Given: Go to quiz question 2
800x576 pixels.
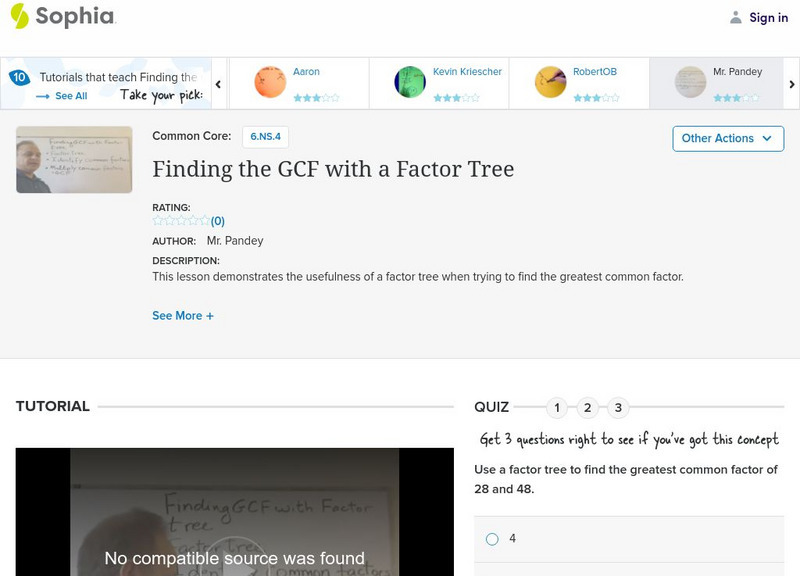Looking at the screenshot, I should [587, 408].
